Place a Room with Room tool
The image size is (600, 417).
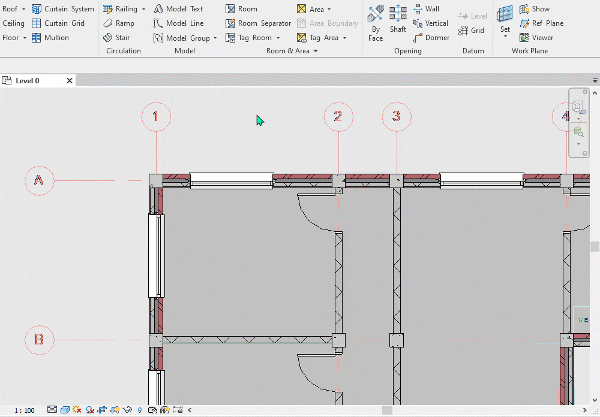[x=241, y=9]
